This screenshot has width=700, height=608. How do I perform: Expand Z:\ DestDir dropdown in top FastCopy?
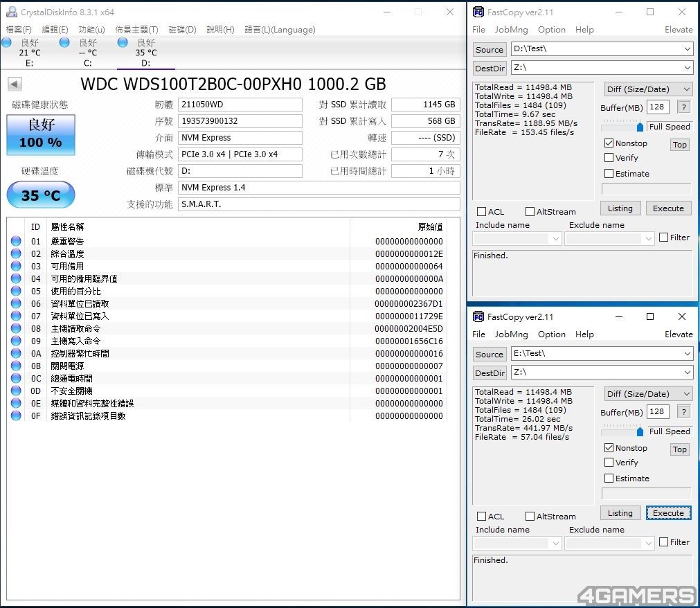[687, 67]
